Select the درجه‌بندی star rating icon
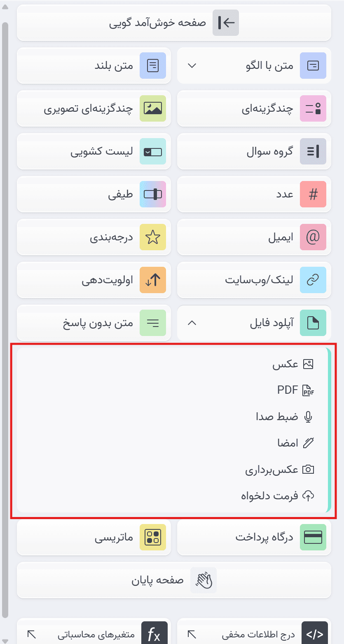The height and width of the screenshot is (644, 344). tap(153, 237)
